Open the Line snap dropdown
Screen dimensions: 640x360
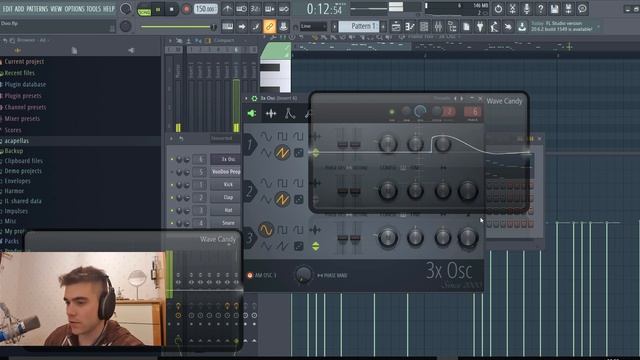click(313, 27)
